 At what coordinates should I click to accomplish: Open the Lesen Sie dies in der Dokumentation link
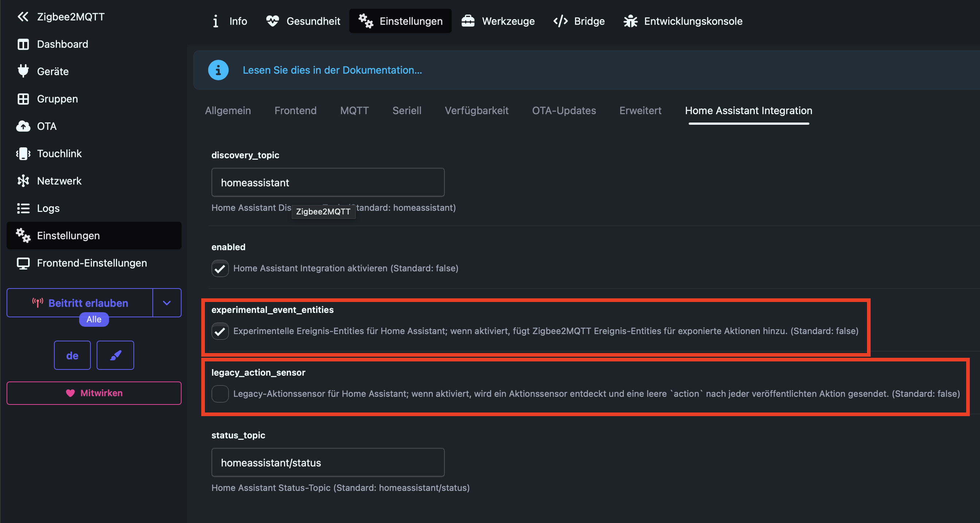[x=332, y=70]
